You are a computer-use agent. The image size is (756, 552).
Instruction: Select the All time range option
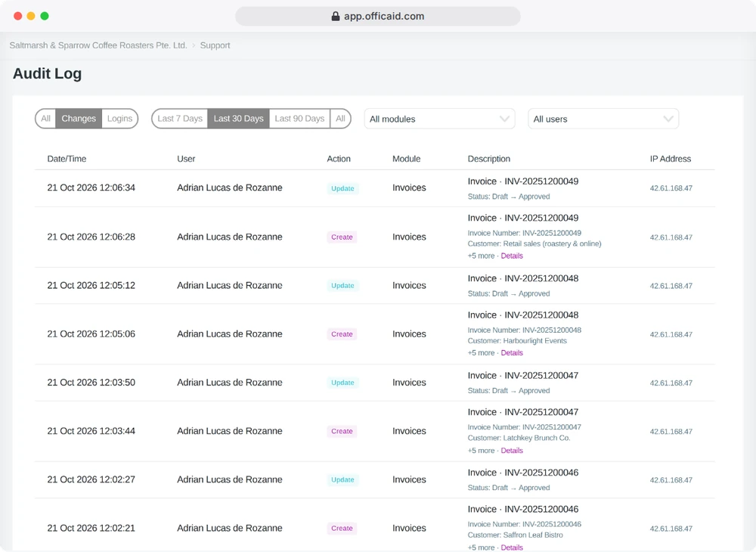pyautogui.click(x=340, y=119)
